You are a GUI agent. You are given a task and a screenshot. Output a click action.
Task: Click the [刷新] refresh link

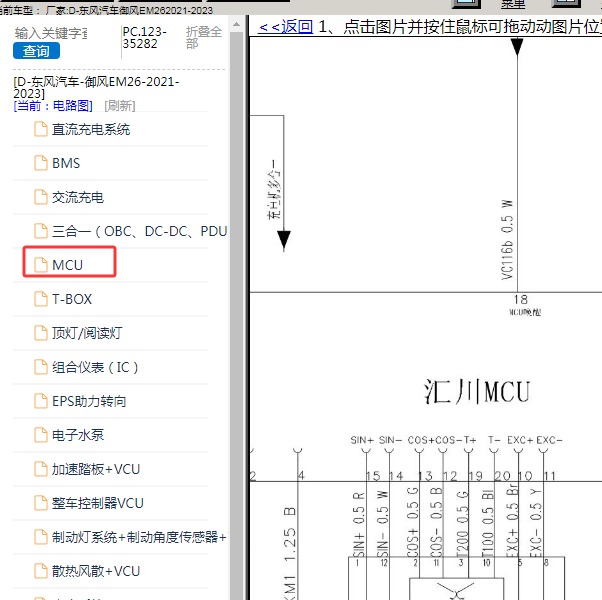point(120,106)
